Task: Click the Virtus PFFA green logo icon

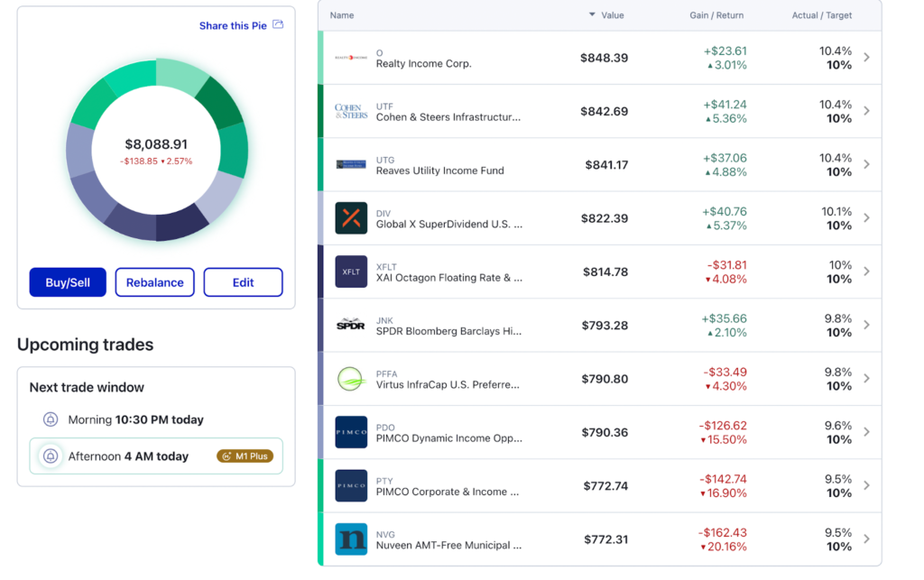Action: pos(351,379)
